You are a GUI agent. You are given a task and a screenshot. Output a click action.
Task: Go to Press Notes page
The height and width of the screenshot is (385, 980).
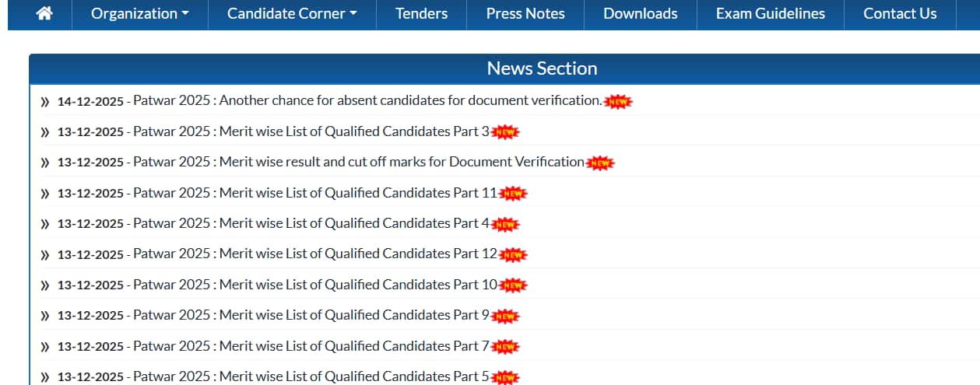[525, 13]
